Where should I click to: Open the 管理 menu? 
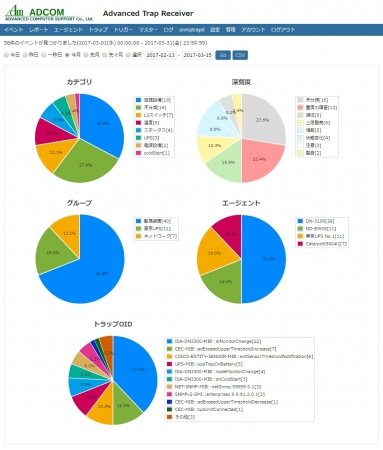pyautogui.click(x=230, y=30)
